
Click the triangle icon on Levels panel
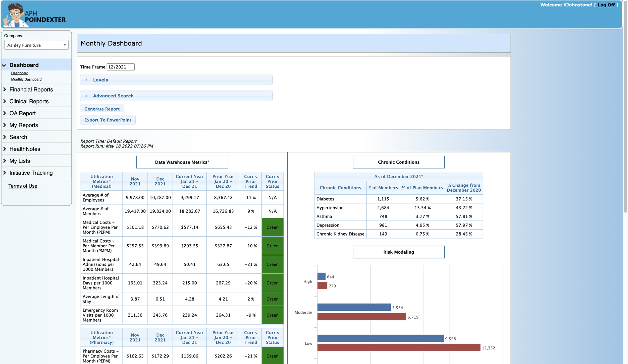[x=86, y=80]
